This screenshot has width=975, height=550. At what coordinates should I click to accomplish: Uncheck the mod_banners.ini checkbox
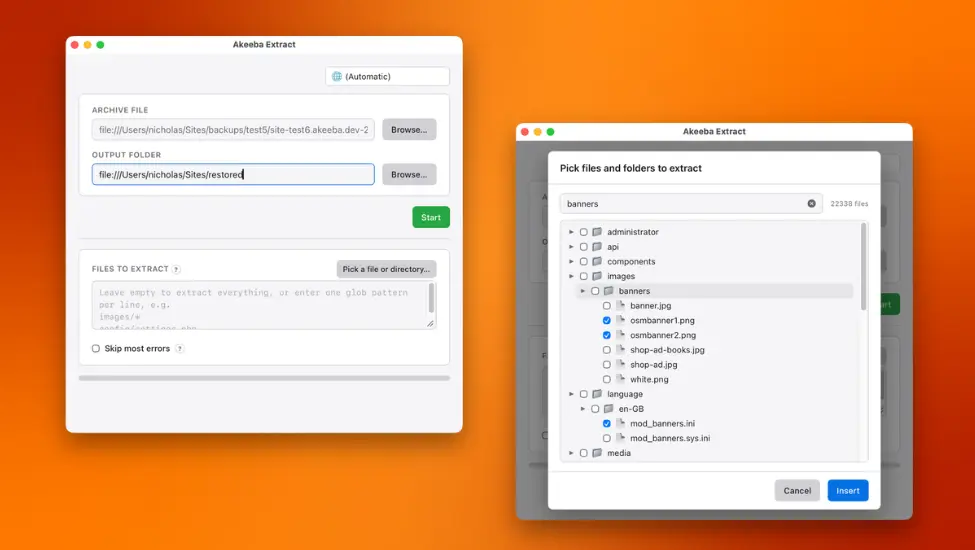pos(606,424)
